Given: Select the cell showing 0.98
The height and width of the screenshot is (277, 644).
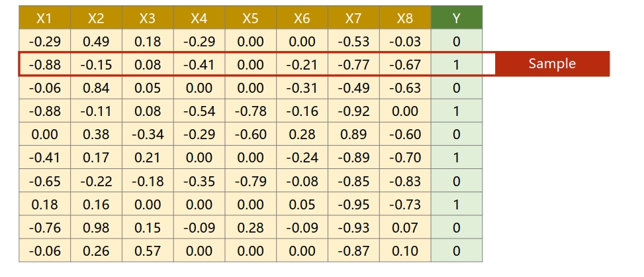Looking at the screenshot, I should pyautogui.click(x=96, y=228).
